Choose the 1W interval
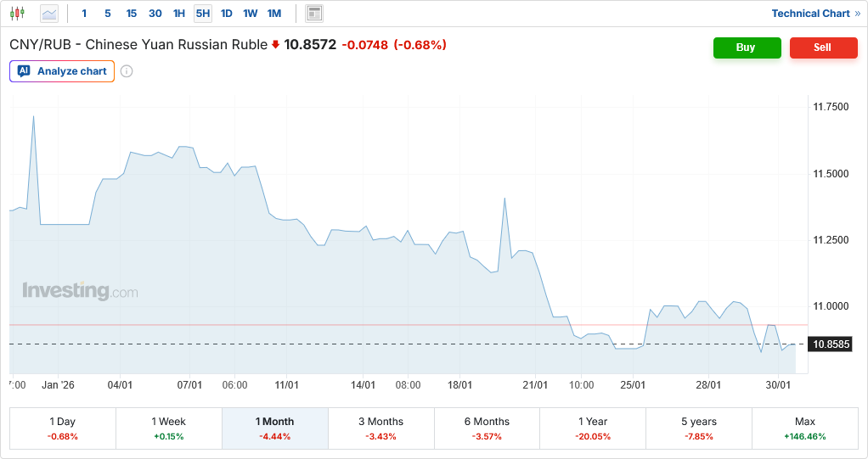 (x=251, y=14)
